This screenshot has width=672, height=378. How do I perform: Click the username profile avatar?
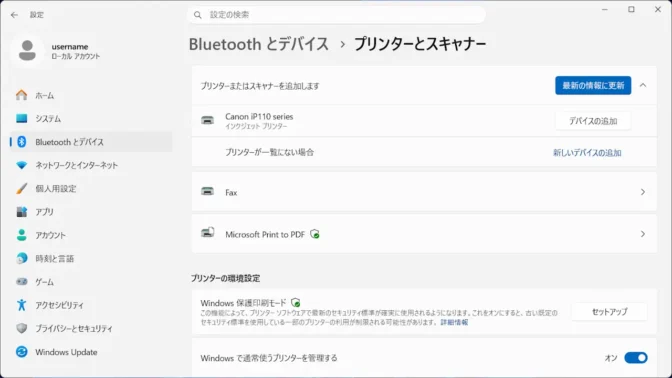[27, 51]
